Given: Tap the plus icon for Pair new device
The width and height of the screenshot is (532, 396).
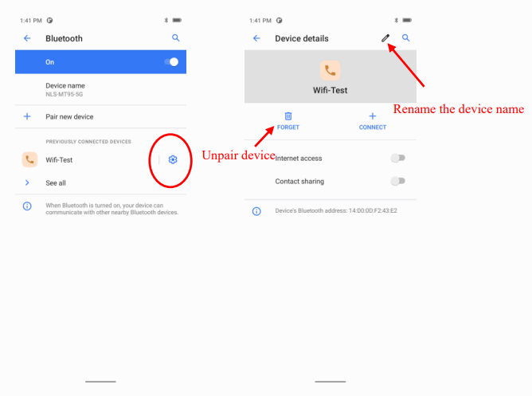Looking at the screenshot, I should (27, 117).
